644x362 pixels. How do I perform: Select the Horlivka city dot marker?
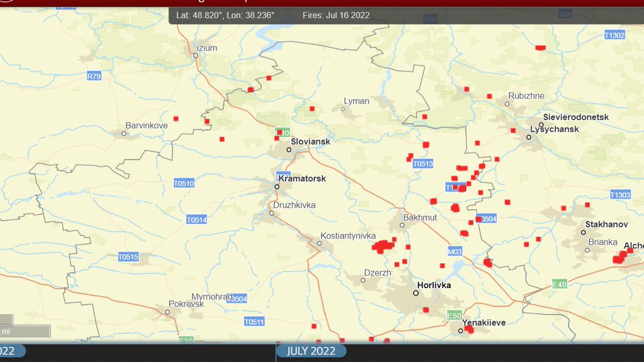click(415, 293)
